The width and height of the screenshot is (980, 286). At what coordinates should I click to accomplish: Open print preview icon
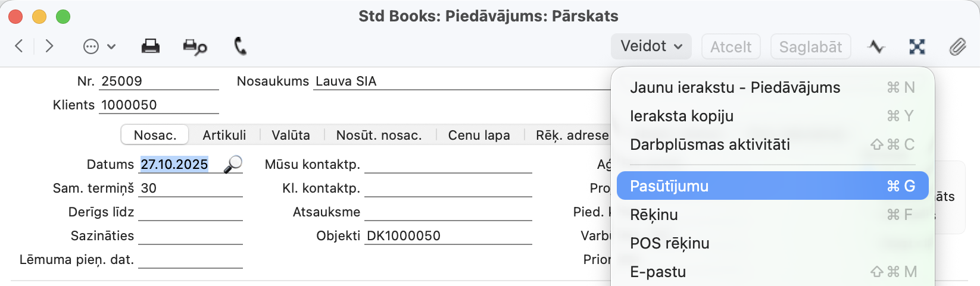tap(195, 47)
